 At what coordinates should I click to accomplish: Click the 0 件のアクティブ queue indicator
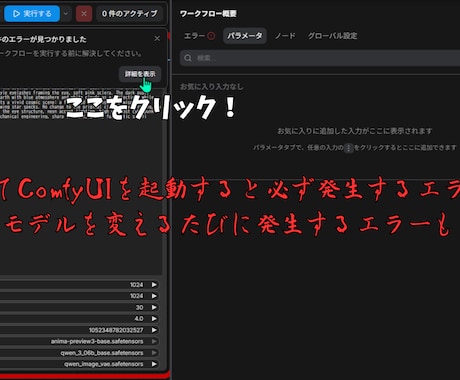click(130, 14)
